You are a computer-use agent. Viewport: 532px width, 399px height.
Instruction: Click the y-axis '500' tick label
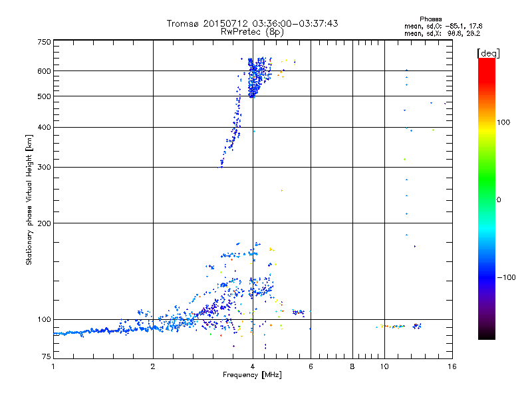tap(44, 96)
